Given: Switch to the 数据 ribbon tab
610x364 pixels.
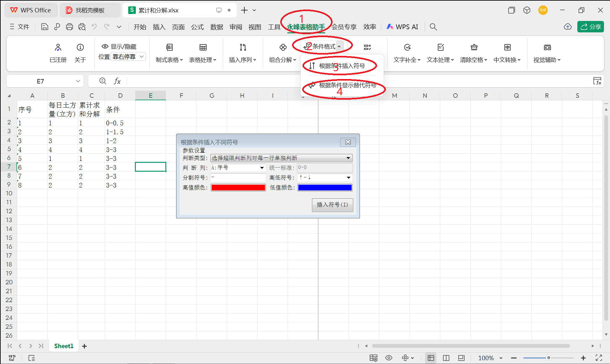Looking at the screenshot, I should [x=217, y=27].
